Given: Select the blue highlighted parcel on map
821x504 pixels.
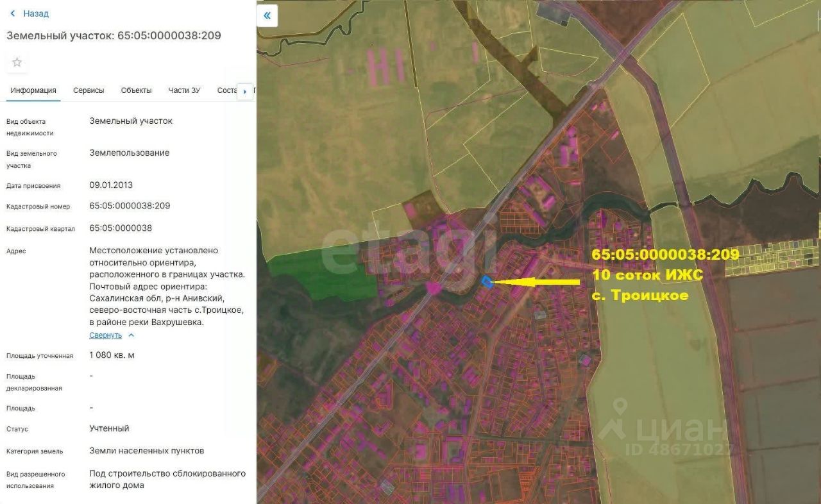Looking at the screenshot, I should click(x=487, y=281).
